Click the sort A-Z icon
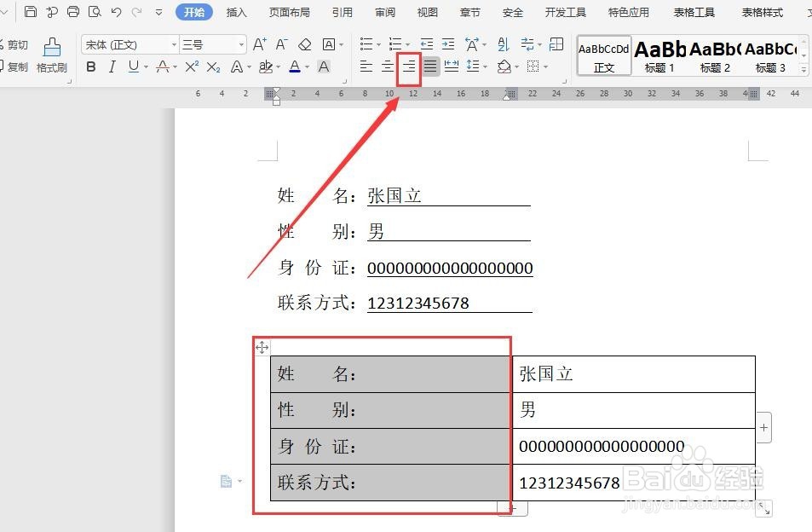This screenshot has width=812, height=532. point(503,44)
